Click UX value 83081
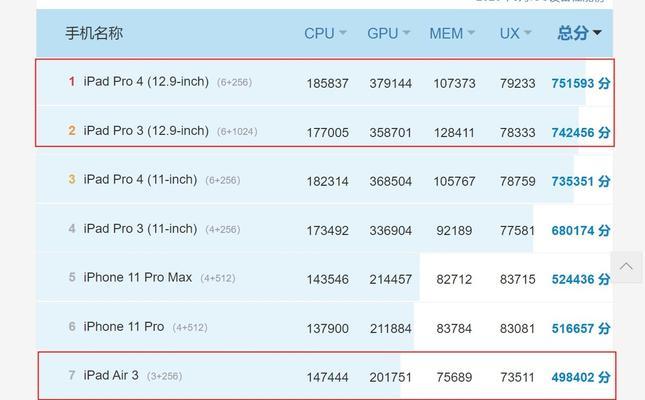 click(x=517, y=328)
